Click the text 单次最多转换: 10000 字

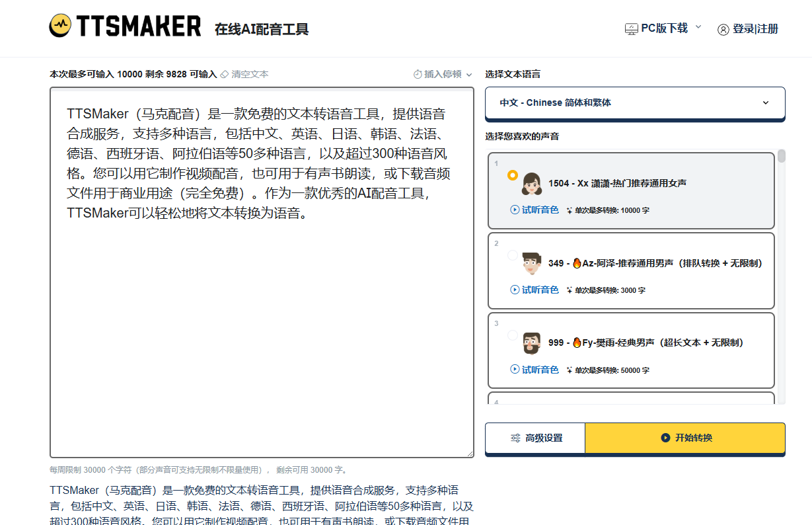pos(612,210)
